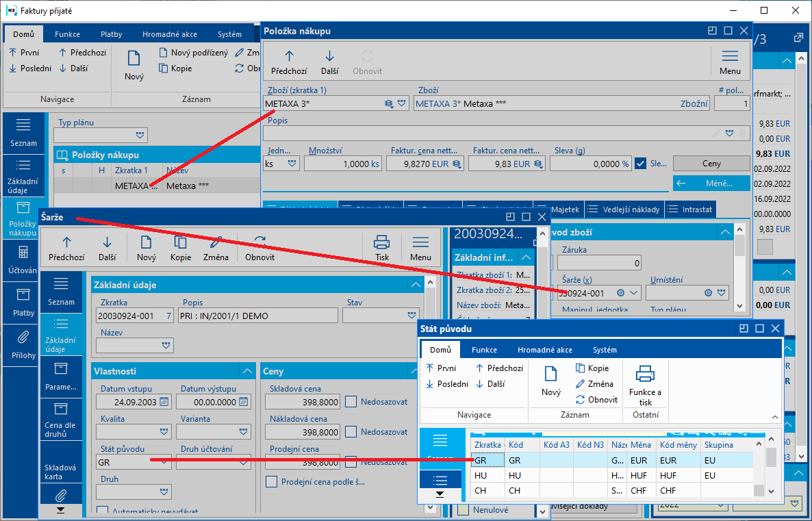Viewport: 812px width, 521px height.
Task: Click Změna pencil in Šarže toolbar
Action: point(216,248)
